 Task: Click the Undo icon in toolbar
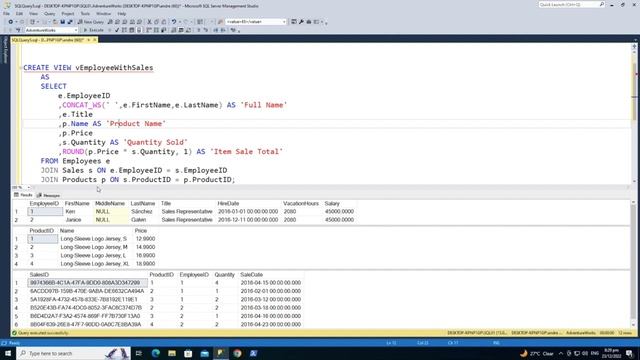pyautogui.click(x=174, y=22)
